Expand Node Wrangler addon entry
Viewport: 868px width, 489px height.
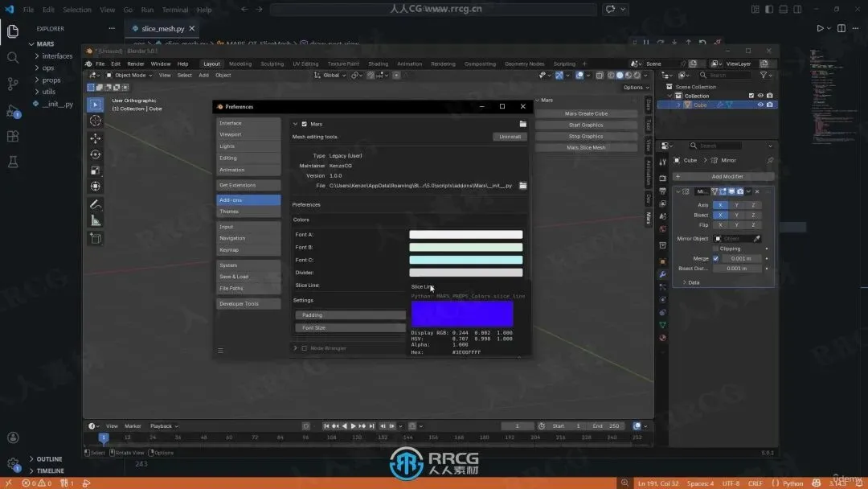click(295, 348)
